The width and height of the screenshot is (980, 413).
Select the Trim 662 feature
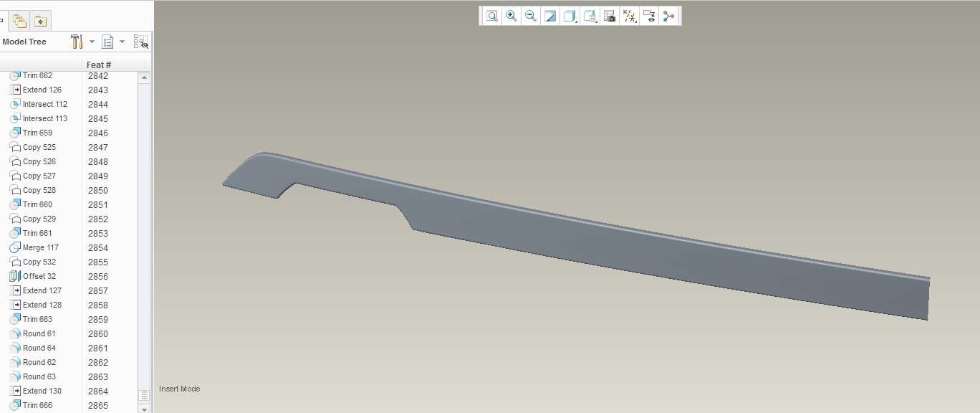[31, 75]
